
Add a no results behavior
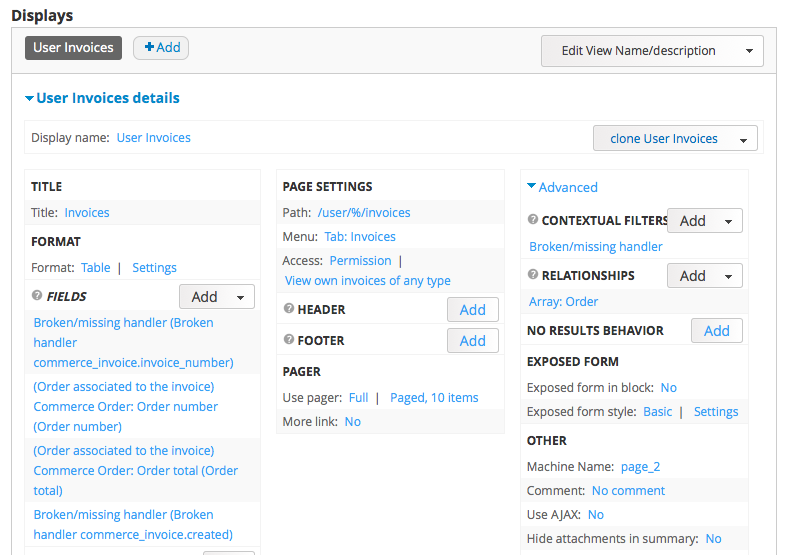[x=716, y=331]
